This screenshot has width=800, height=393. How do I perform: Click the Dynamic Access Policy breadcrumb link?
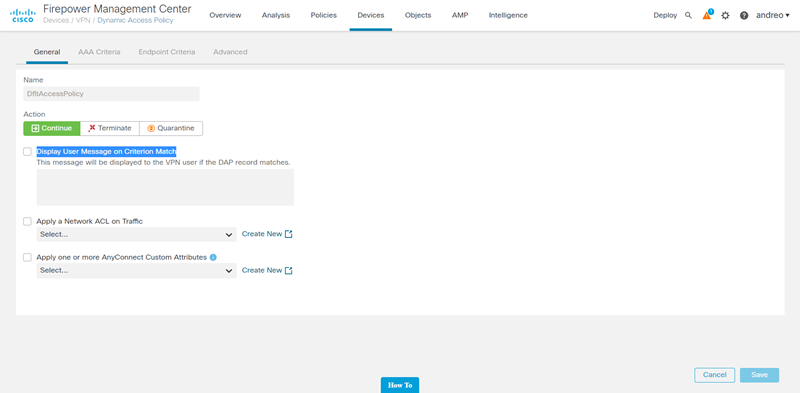pos(135,20)
